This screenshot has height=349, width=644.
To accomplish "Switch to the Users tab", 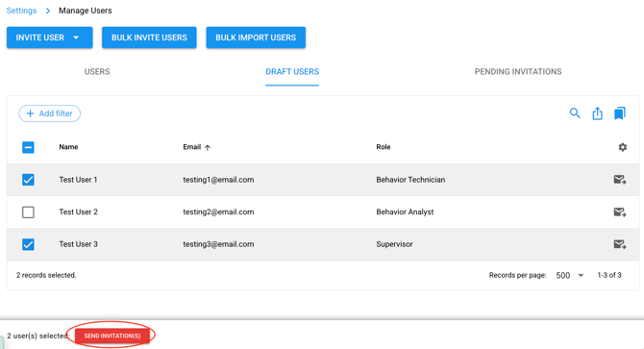I will [97, 71].
